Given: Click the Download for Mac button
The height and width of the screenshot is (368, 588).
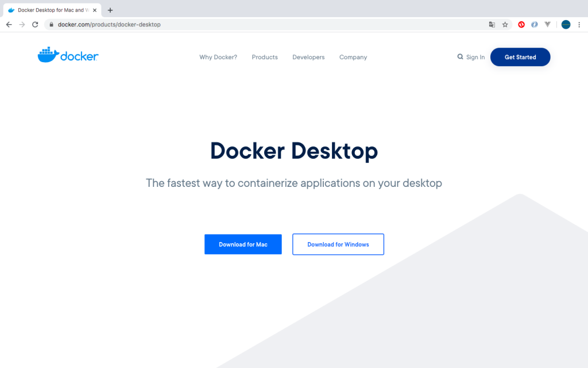Looking at the screenshot, I should [x=243, y=244].
